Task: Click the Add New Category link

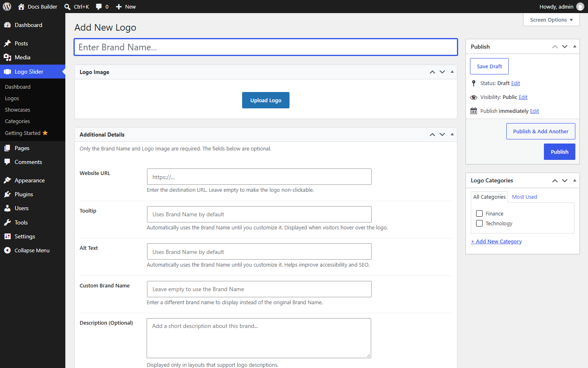Action: point(496,241)
